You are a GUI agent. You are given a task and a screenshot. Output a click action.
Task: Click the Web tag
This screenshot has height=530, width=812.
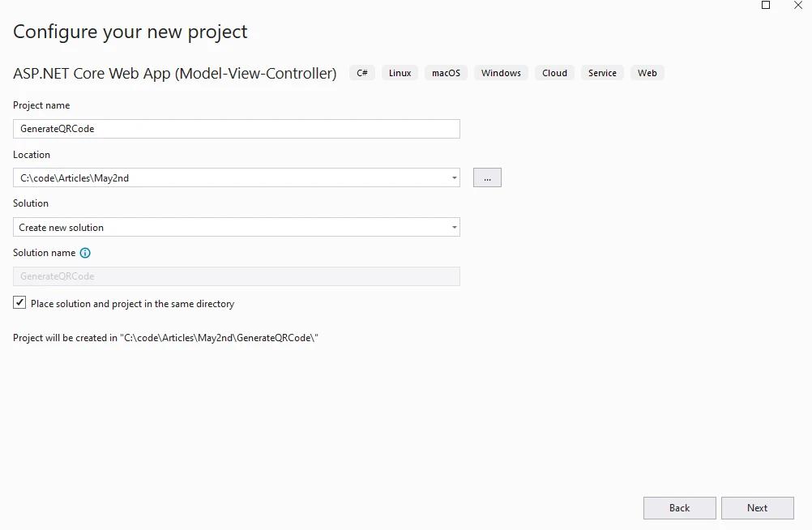[x=647, y=73]
